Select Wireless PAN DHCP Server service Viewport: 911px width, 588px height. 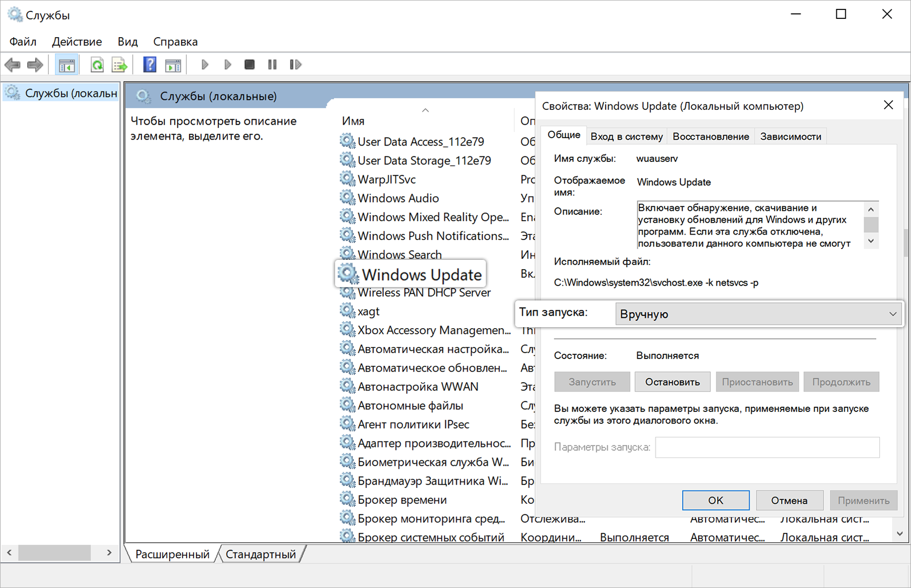pos(424,292)
